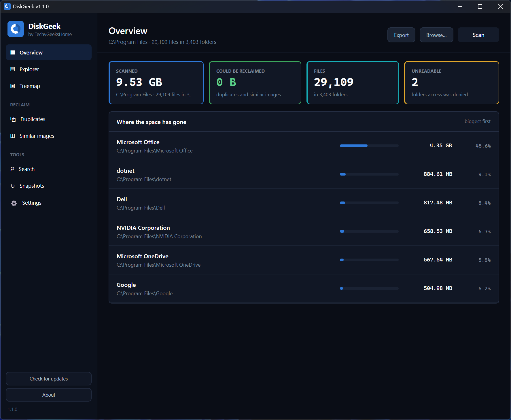Open the Browse... folder picker
This screenshot has width=511, height=420.
pos(436,35)
